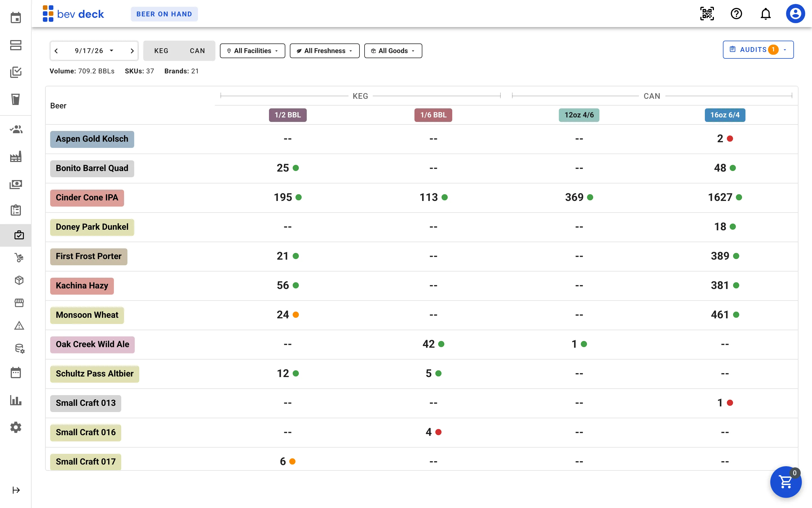Open the clipboard list sidebar icon

[16, 210]
